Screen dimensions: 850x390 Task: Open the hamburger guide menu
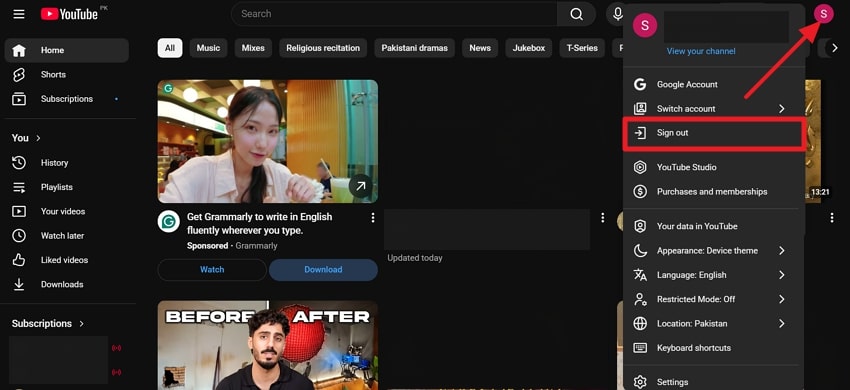coord(19,14)
